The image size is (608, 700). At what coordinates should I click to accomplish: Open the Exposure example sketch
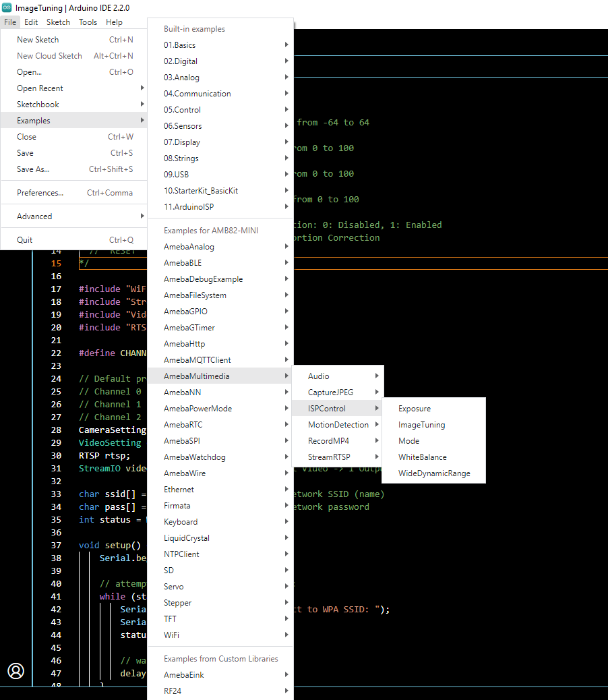click(414, 409)
